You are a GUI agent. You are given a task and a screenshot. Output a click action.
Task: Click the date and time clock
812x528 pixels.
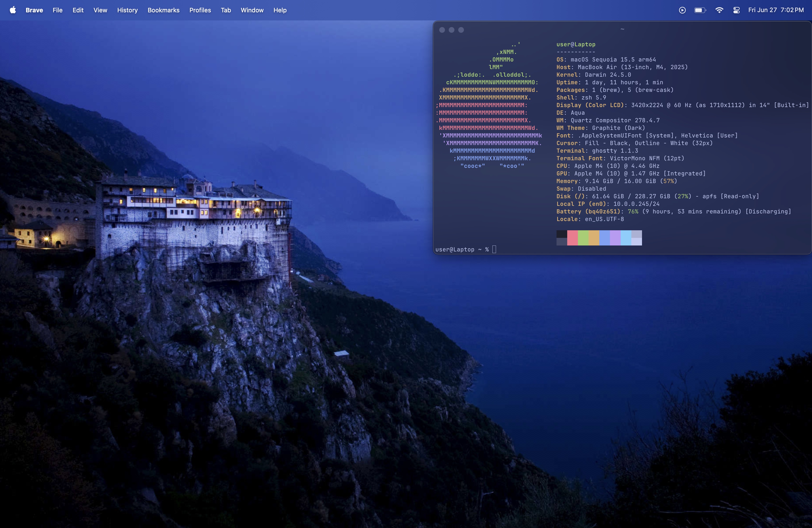click(776, 10)
